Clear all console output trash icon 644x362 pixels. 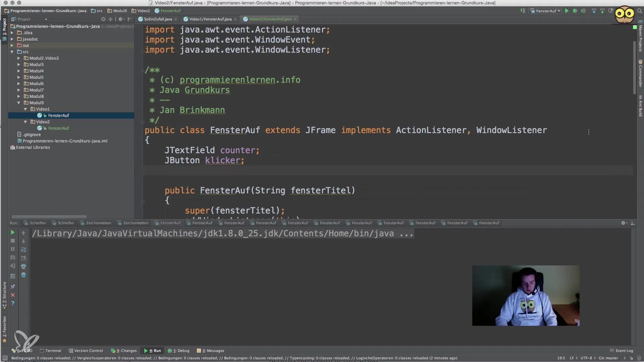[x=23, y=275]
